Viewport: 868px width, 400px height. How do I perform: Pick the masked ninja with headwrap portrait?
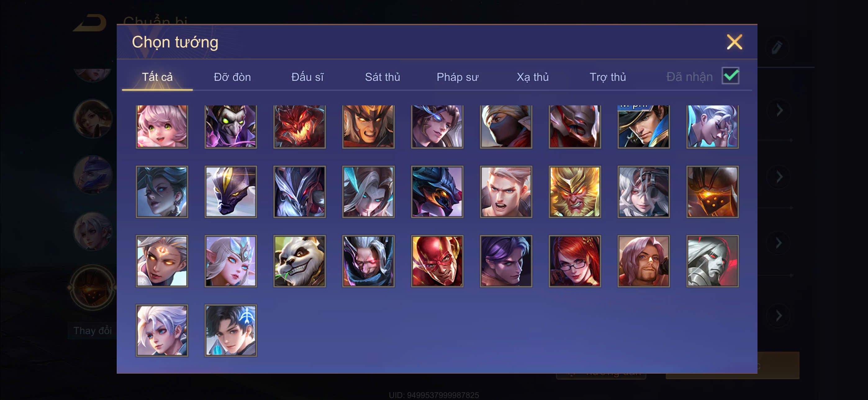point(506,127)
